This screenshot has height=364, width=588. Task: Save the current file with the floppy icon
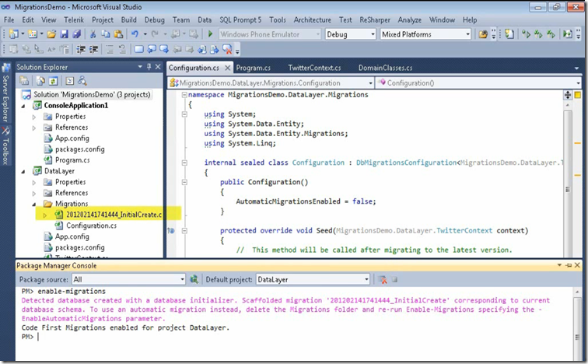(64, 34)
